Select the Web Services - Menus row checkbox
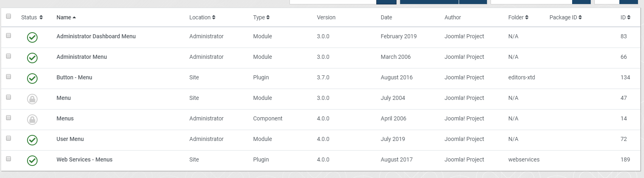 pos(8,159)
